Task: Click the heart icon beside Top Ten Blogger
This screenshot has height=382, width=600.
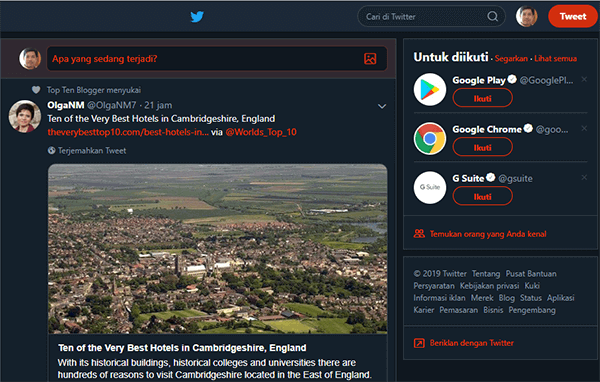Action: pyautogui.click(x=36, y=90)
